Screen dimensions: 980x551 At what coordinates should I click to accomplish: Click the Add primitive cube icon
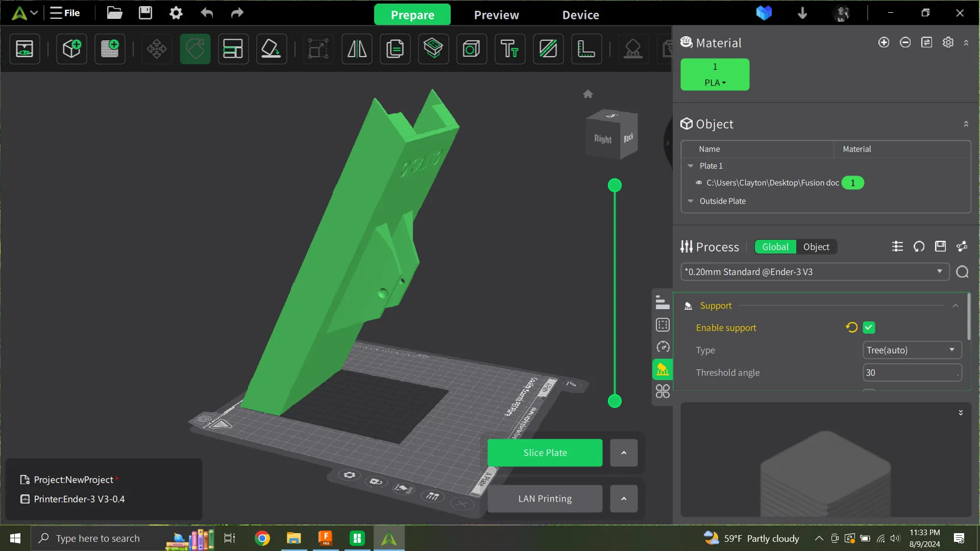(x=71, y=49)
